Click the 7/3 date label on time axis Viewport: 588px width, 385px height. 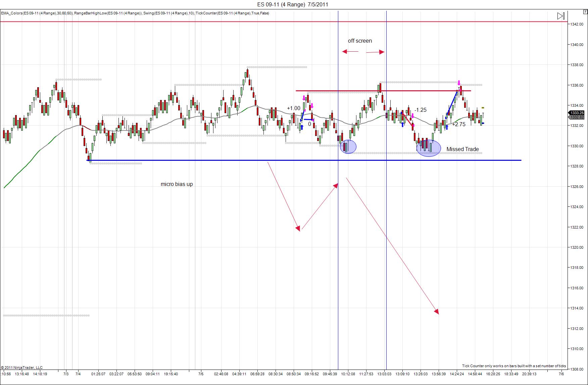click(x=66, y=374)
